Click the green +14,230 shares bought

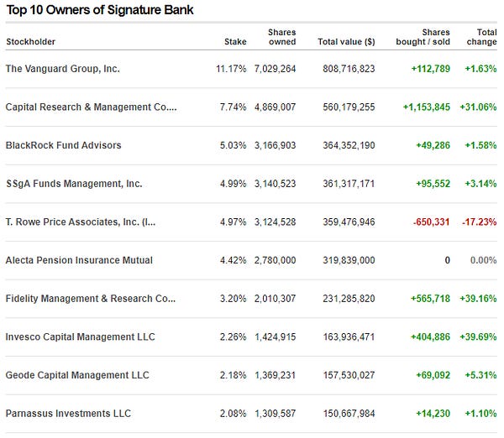coord(433,414)
